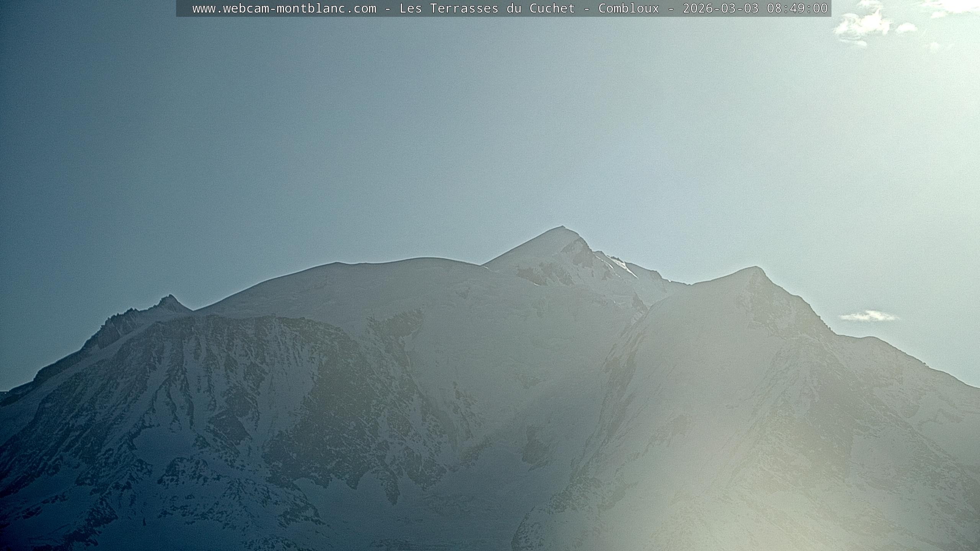Click the rounded snow dome summit

coord(425,259)
